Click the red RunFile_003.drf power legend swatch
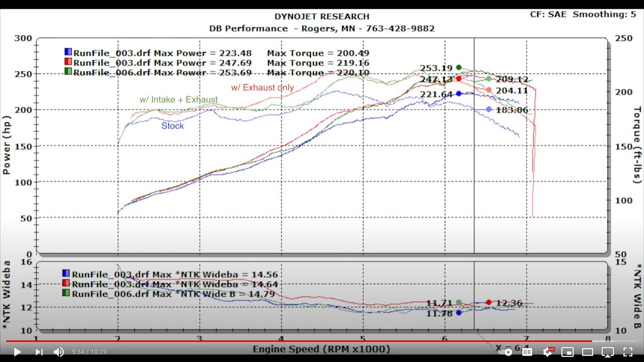 pyautogui.click(x=68, y=62)
